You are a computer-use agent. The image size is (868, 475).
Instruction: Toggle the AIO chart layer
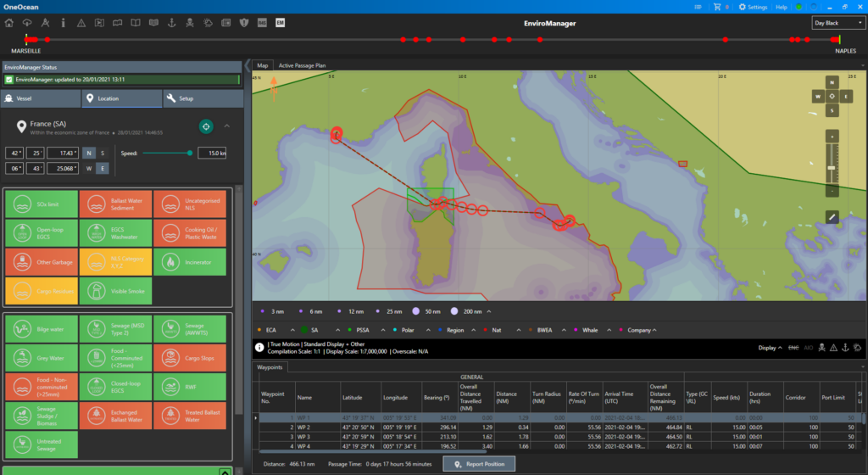(x=808, y=348)
